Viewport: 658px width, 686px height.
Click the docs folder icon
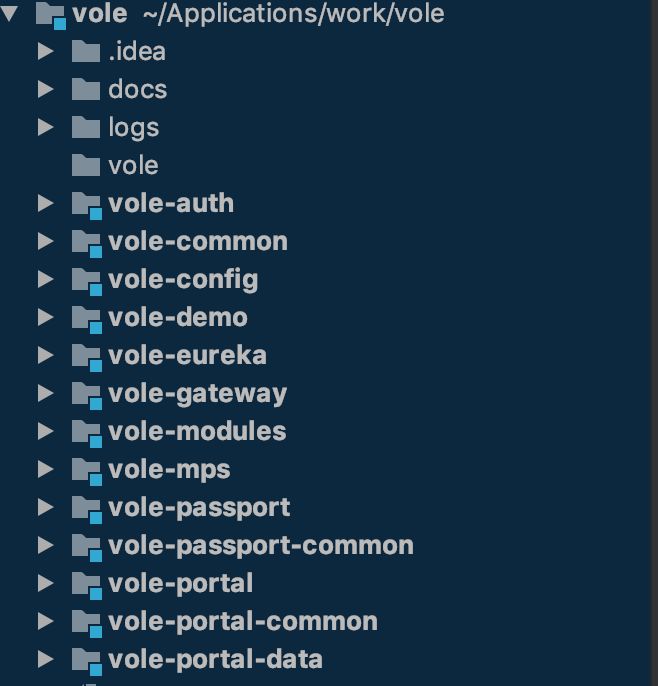pyautogui.click(x=86, y=89)
